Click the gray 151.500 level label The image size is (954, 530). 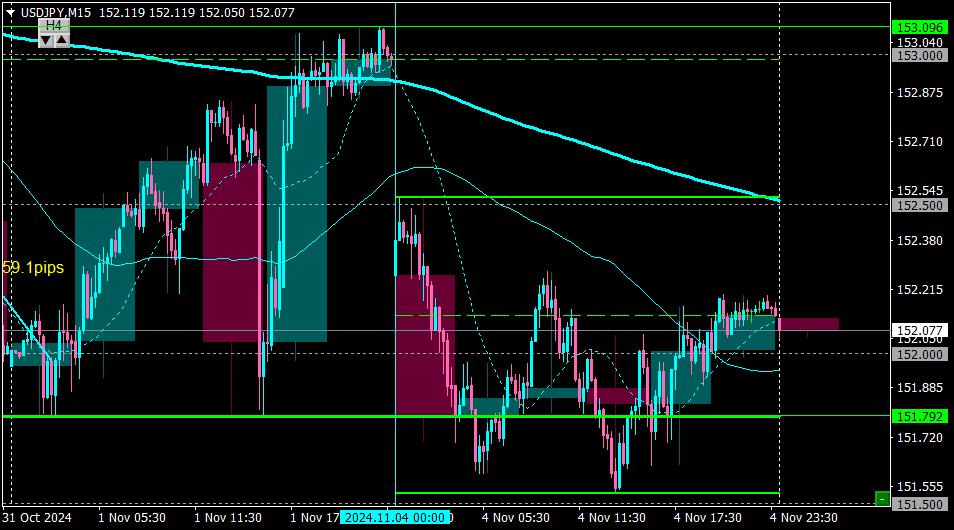pyautogui.click(x=917, y=504)
